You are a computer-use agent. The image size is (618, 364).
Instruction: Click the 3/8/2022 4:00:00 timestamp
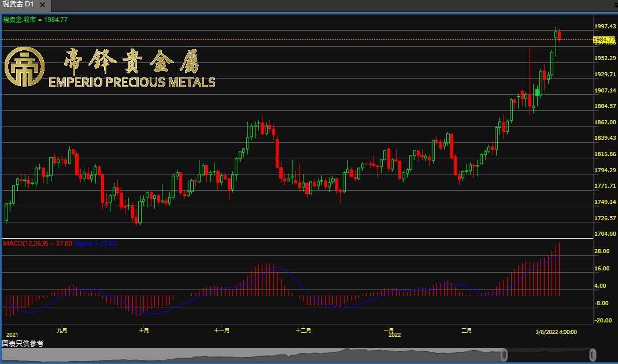[x=556, y=332]
